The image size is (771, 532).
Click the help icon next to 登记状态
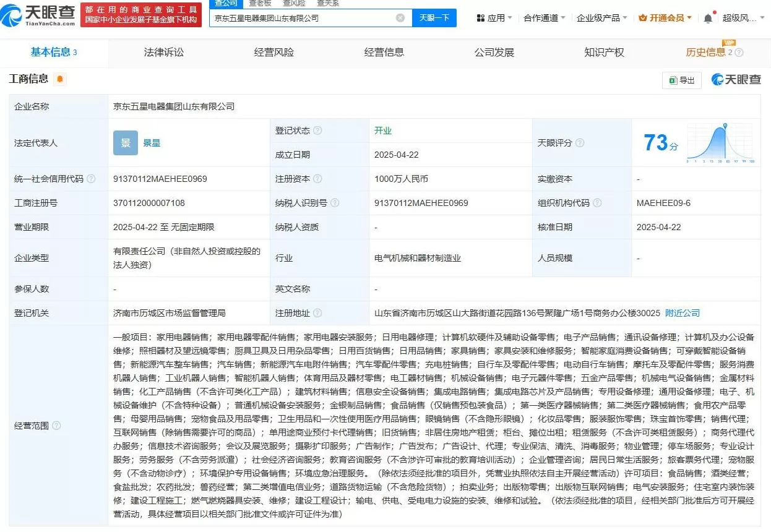317,131
